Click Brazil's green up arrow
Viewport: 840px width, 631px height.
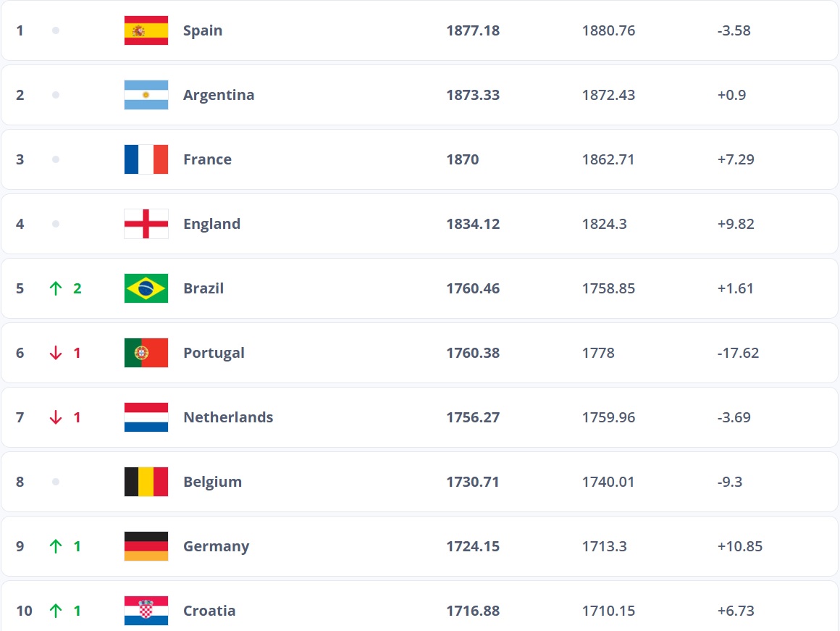coord(56,288)
